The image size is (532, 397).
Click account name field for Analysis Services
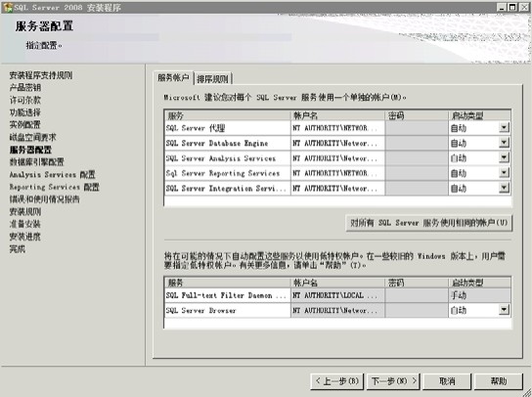338,158
